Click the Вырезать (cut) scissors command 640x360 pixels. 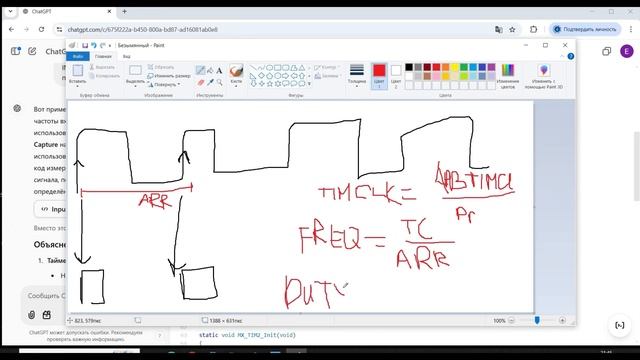tap(102, 67)
